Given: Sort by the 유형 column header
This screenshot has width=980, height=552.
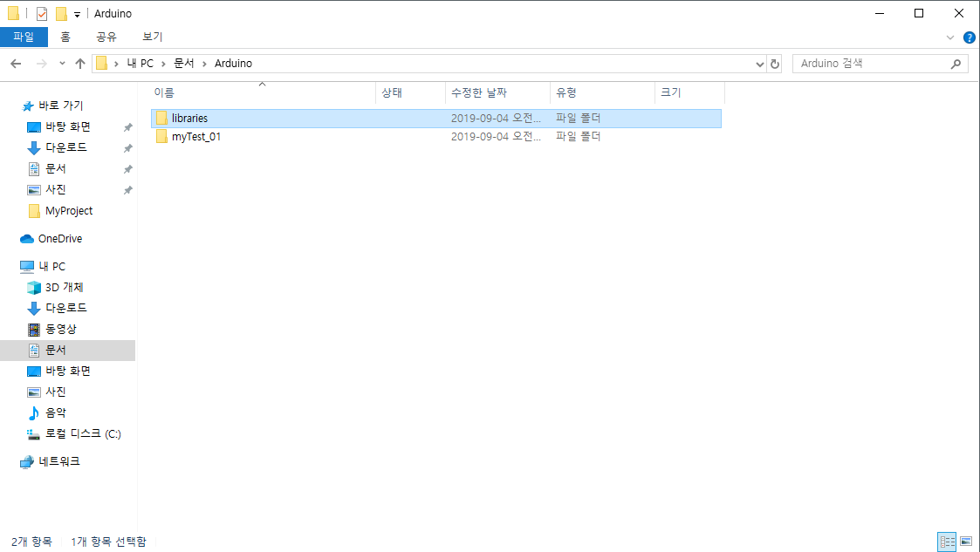Looking at the screenshot, I should point(602,92).
